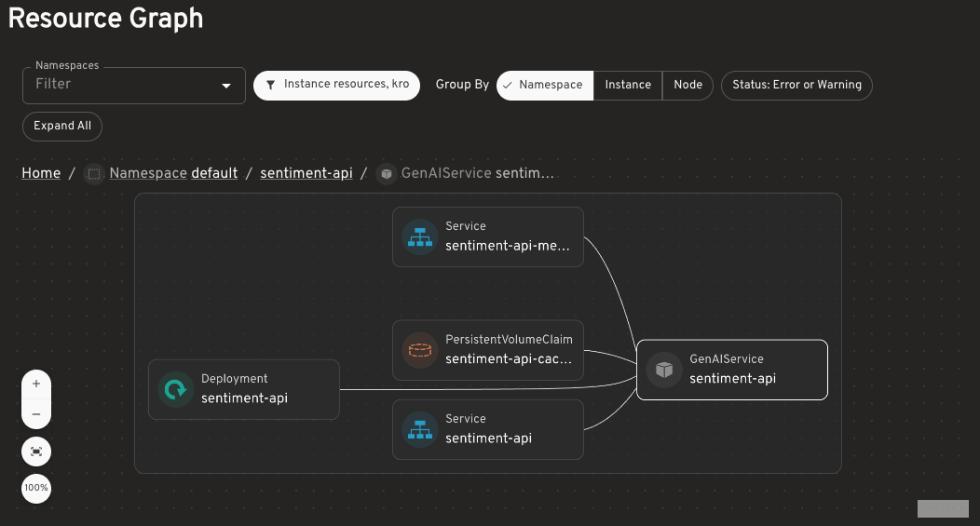Click the fit-to-view graph button

click(36, 451)
